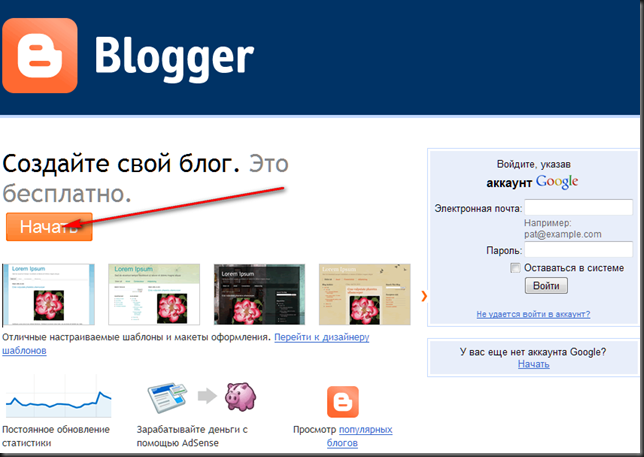Click the Начать link under no Google account

point(534,364)
